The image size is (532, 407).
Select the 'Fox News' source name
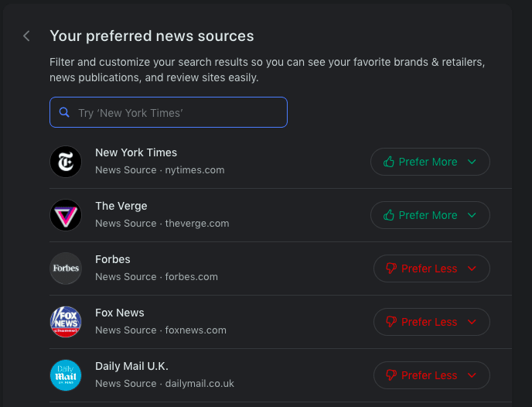click(120, 313)
